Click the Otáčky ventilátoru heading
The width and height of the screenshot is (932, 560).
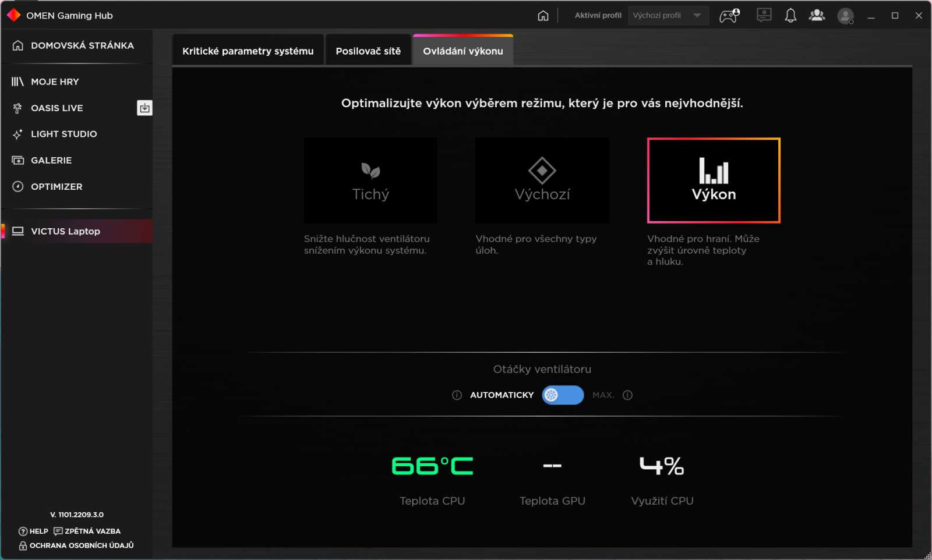(542, 369)
